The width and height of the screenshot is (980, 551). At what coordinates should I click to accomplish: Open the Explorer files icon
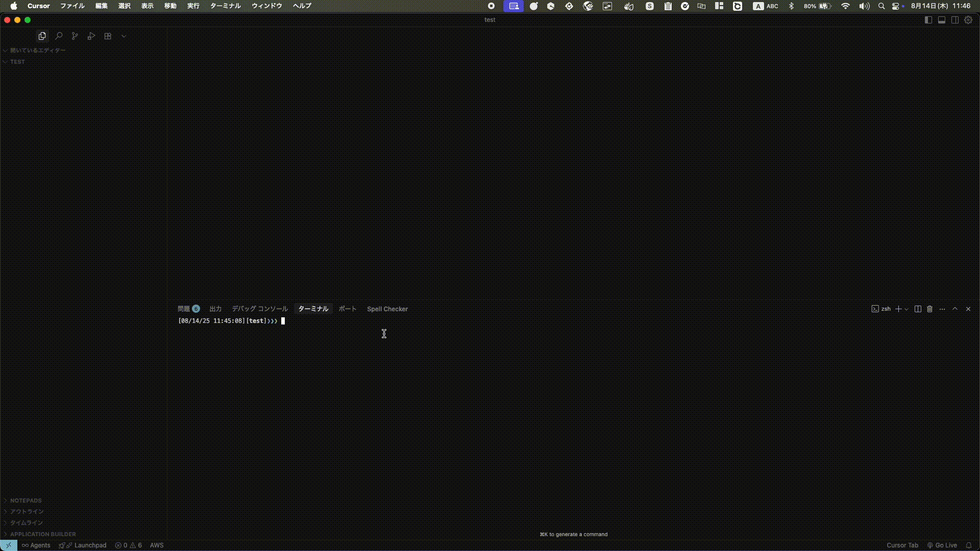(42, 36)
